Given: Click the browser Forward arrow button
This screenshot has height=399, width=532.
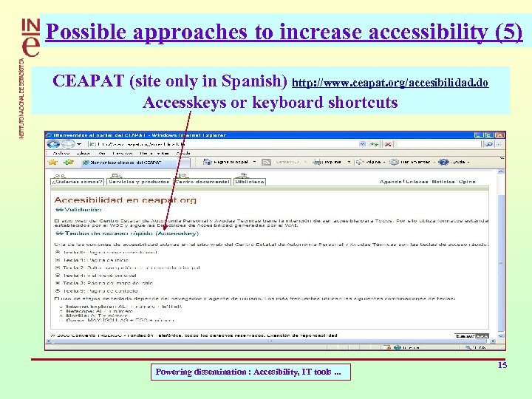Looking at the screenshot, I should pos(67,144).
